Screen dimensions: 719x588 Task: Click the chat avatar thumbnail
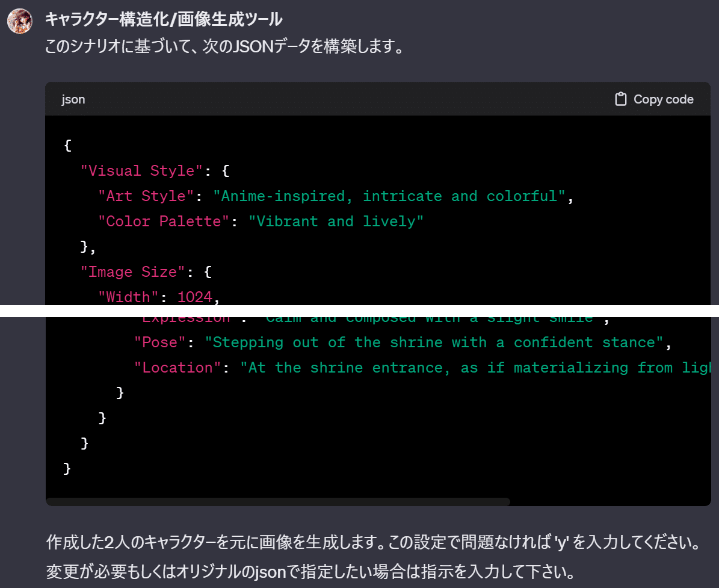(x=20, y=21)
